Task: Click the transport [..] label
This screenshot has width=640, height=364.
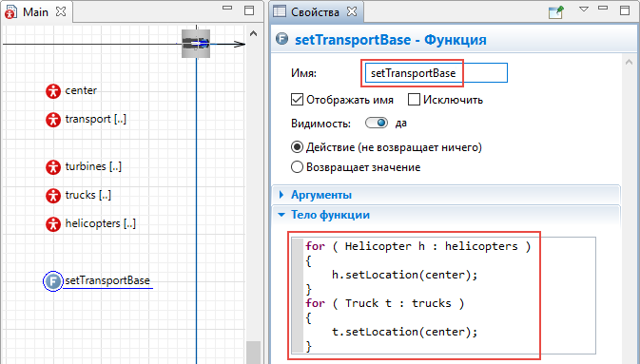Action: (96, 119)
